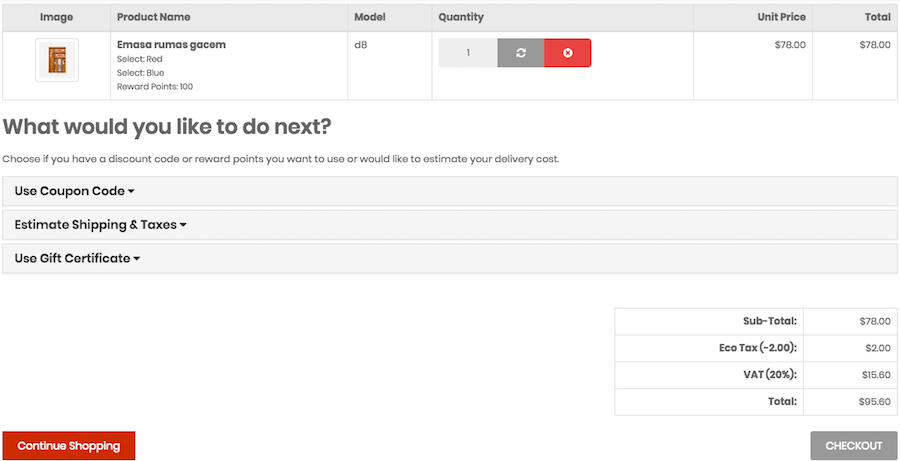Image resolution: width=900 pixels, height=461 pixels.
Task: Click the d8 model value
Action: 361,45
